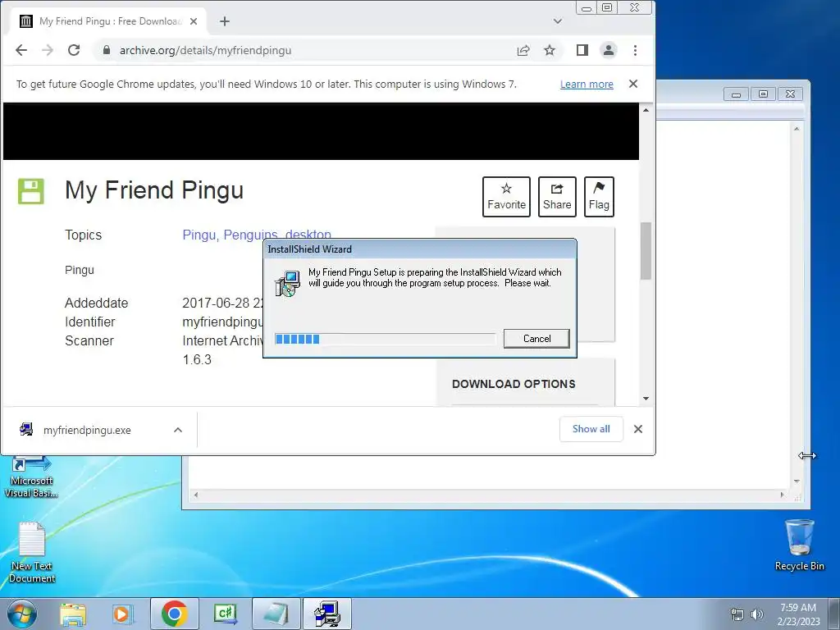Click the Flag button
Image resolution: width=840 pixels, height=630 pixels.
click(599, 197)
